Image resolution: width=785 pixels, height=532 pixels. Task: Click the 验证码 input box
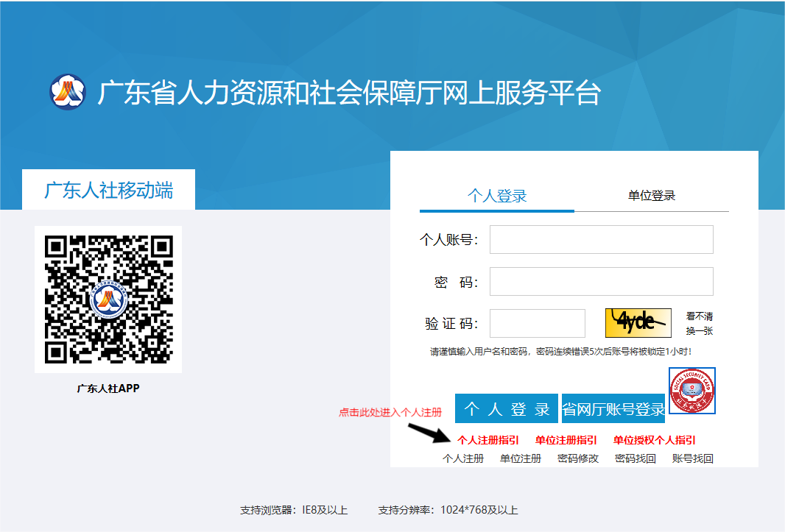pos(537,323)
